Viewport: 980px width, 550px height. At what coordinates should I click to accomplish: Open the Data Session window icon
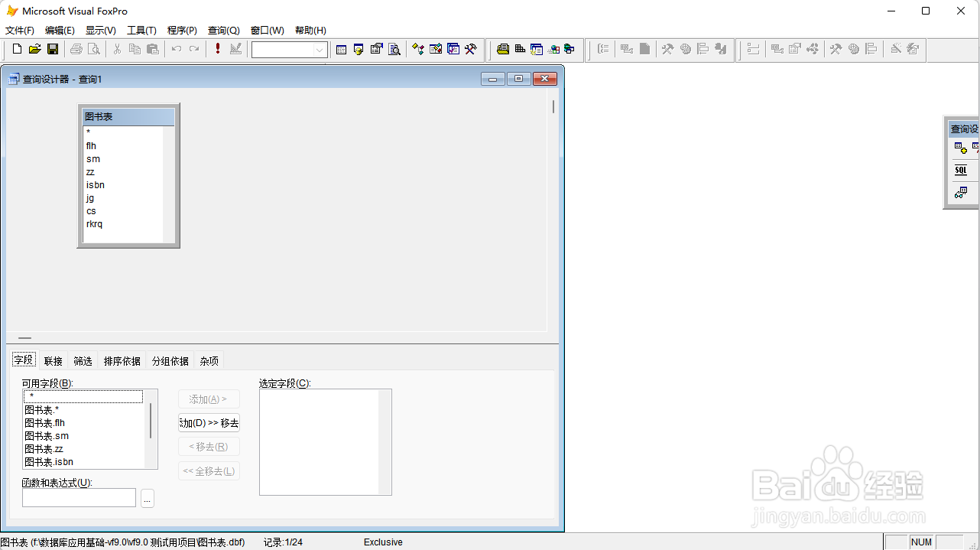pos(359,49)
